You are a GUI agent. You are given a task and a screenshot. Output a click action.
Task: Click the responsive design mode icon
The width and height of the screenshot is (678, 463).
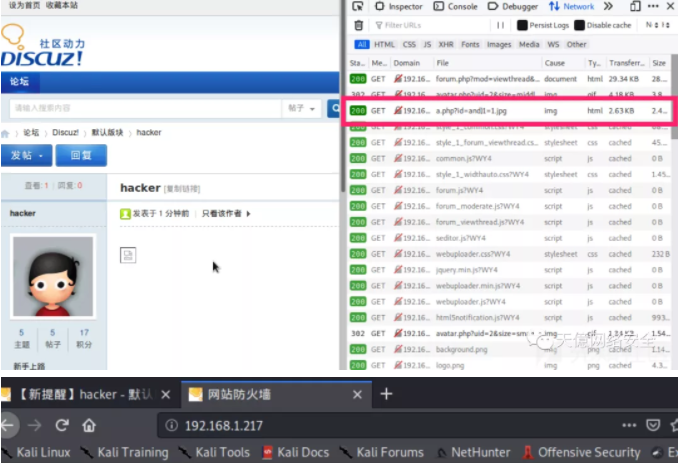point(635,7)
